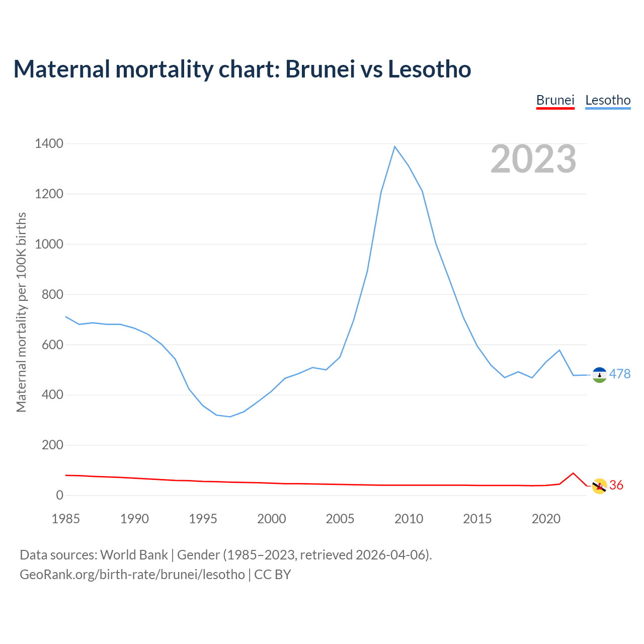Click the large 2023 year watermark
644x644 pixels.
point(533,159)
